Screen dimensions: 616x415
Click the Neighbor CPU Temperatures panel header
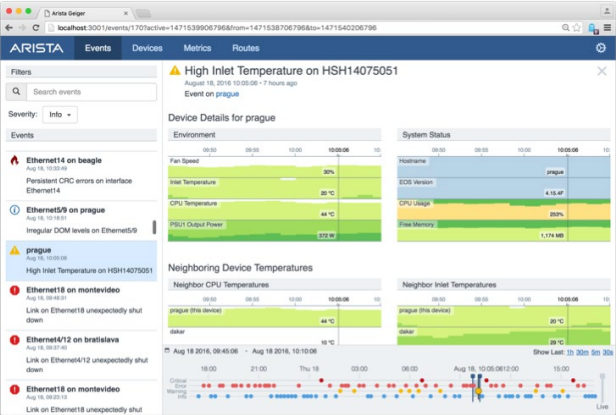[x=275, y=285]
